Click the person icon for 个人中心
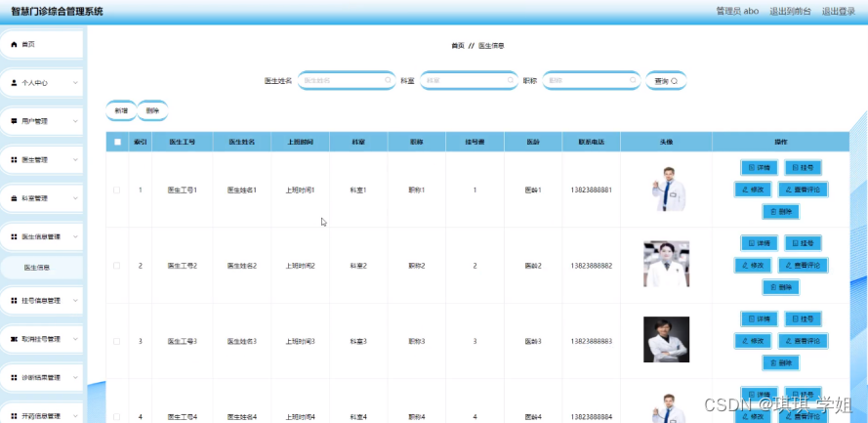This screenshot has height=423, width=868. coord(15,82)
